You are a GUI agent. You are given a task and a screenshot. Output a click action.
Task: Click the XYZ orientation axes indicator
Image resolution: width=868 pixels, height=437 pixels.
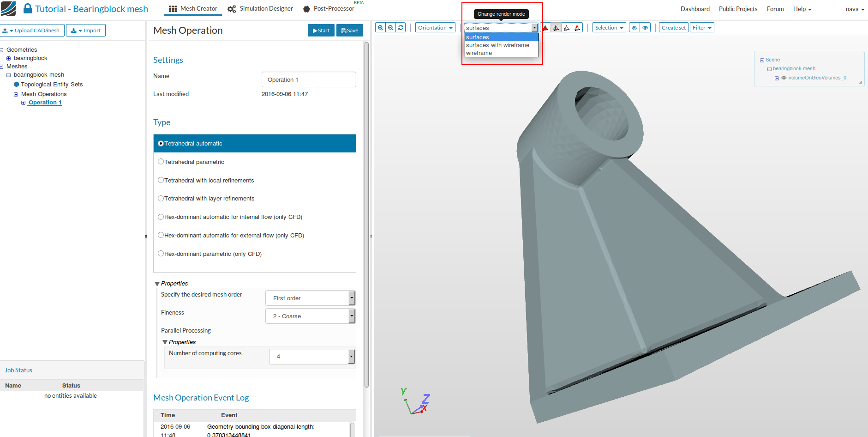(415, 401)
